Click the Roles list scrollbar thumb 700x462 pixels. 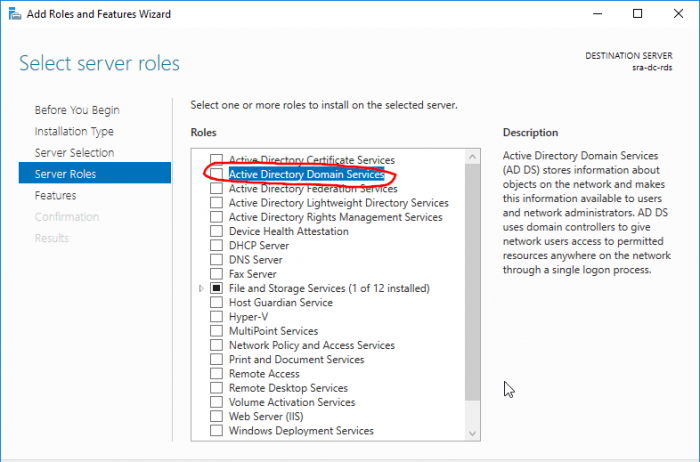pos(472,282)
